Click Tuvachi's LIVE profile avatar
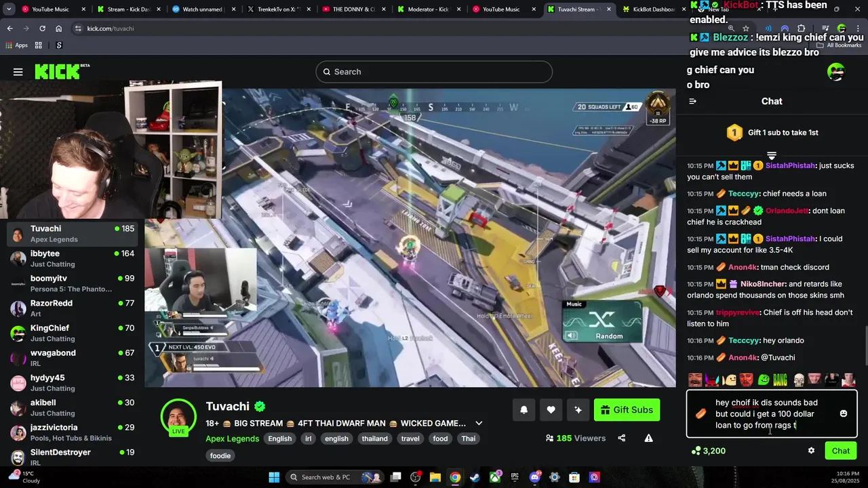This screenshot has height=488, width=868. pyautogui.click(x=178, y=418)
